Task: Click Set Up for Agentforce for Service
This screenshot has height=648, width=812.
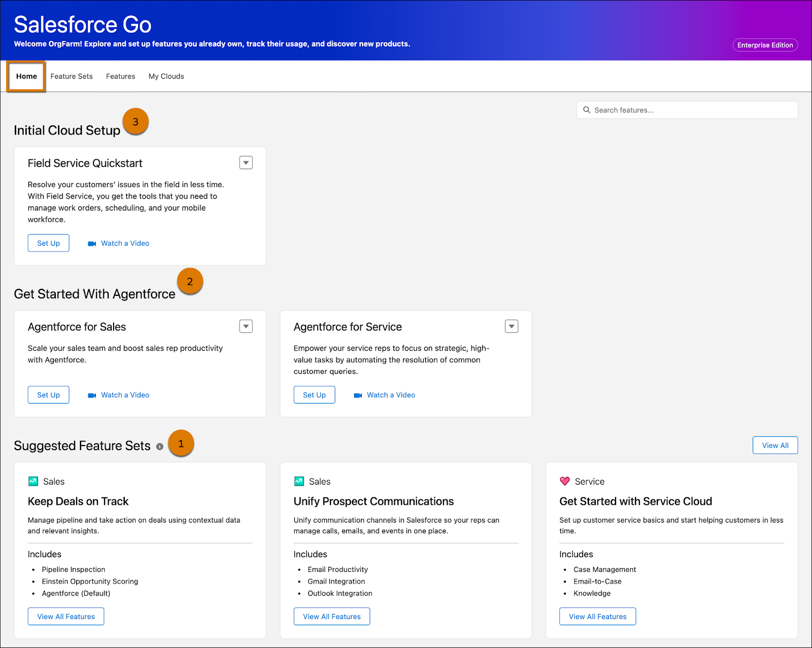Action: (x=315, y=395)
